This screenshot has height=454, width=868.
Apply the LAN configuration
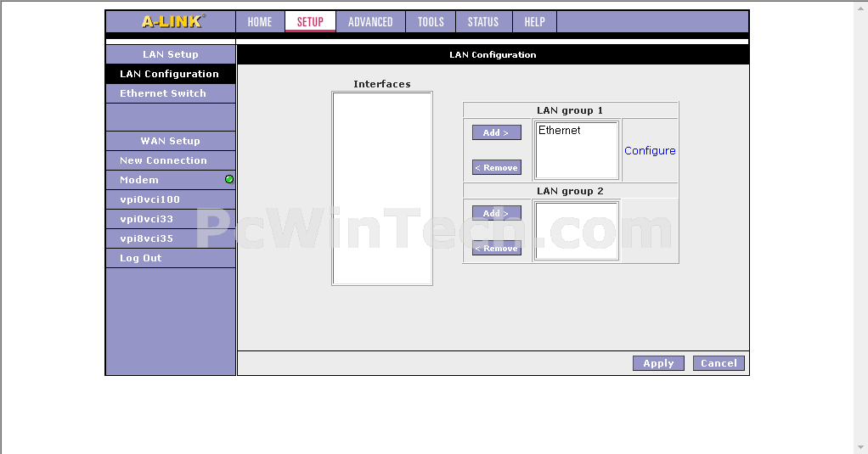point(658,363)
